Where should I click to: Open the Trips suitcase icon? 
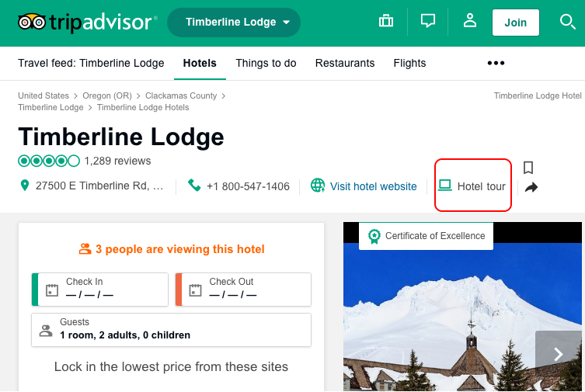[386, 21]
